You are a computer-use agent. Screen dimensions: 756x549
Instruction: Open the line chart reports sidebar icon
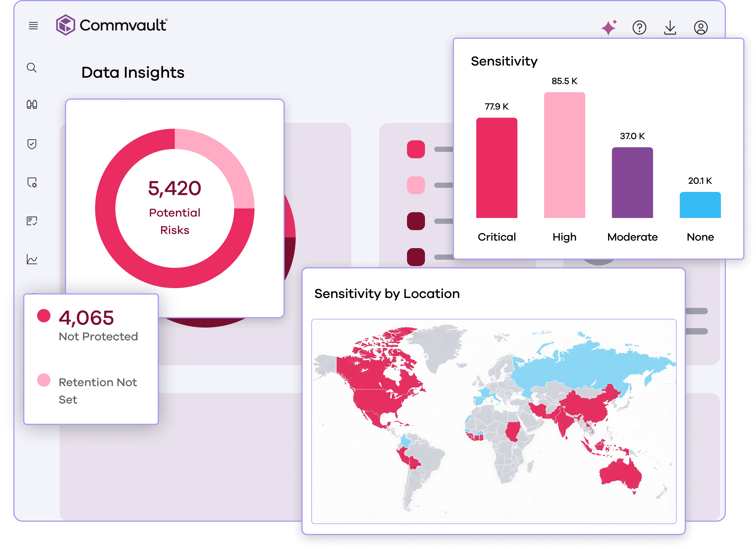coord(32,259)
